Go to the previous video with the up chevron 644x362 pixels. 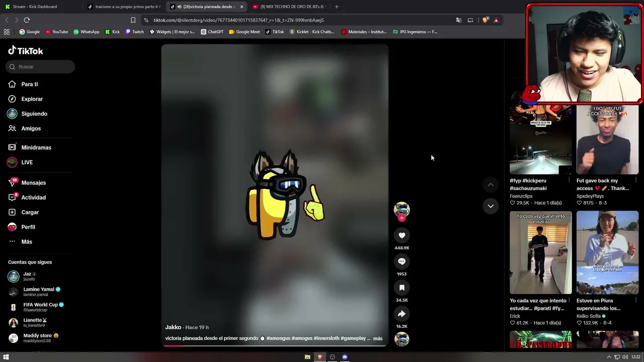tap(491, 185)
